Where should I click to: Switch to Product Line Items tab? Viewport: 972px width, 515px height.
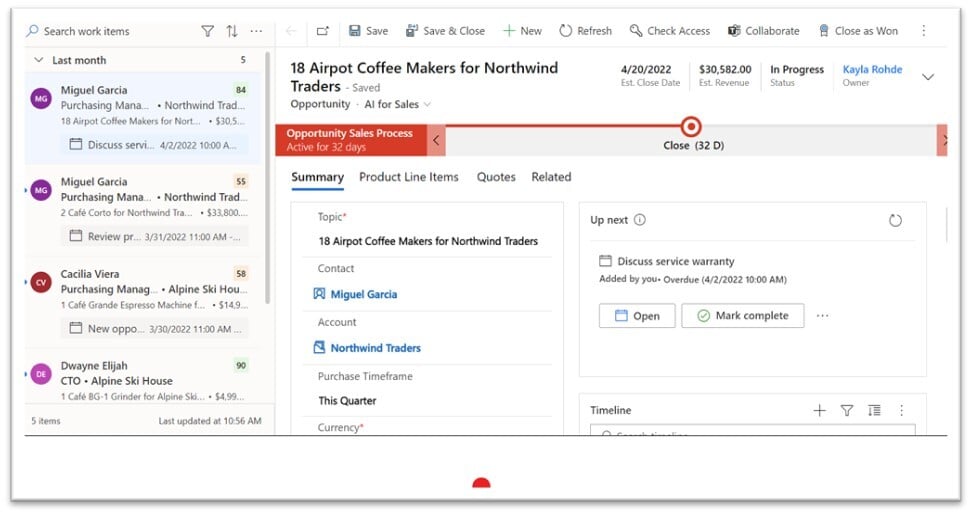click(408, 177)
